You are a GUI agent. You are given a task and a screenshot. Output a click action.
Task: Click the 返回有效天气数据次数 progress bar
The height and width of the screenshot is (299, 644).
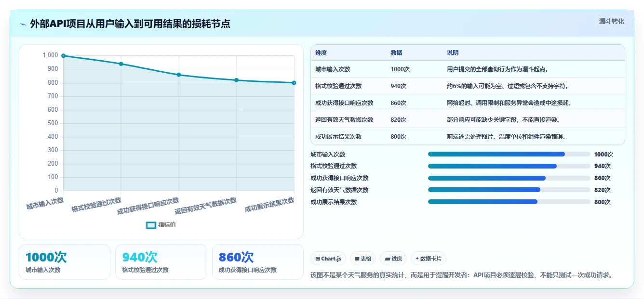coord(509,190)
